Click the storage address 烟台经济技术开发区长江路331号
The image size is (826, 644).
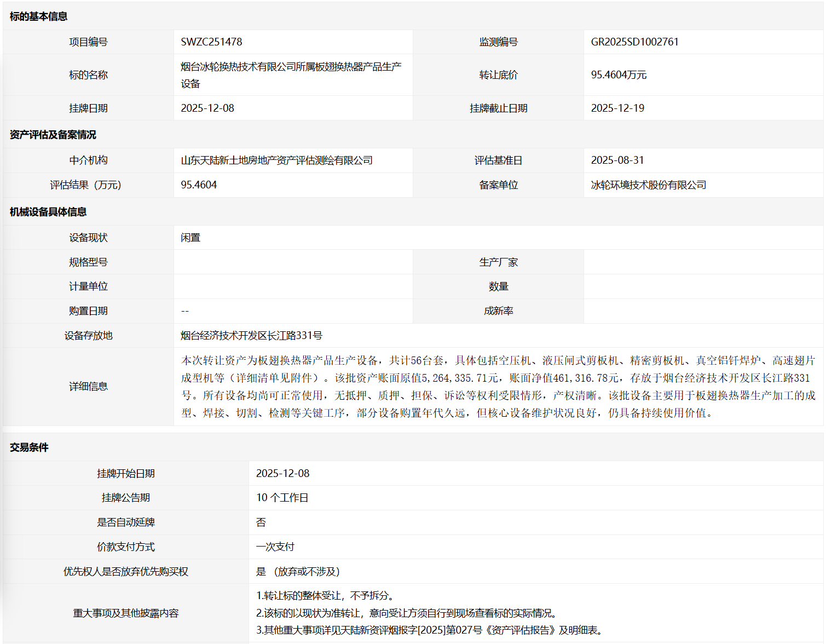[251, 336]
